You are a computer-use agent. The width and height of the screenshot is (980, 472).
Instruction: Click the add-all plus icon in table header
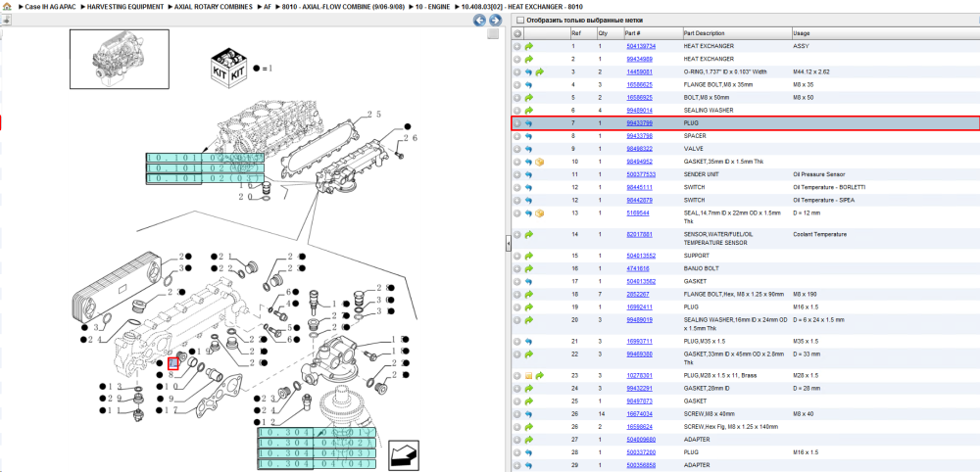pyautogui.click(x=517, y=33)
